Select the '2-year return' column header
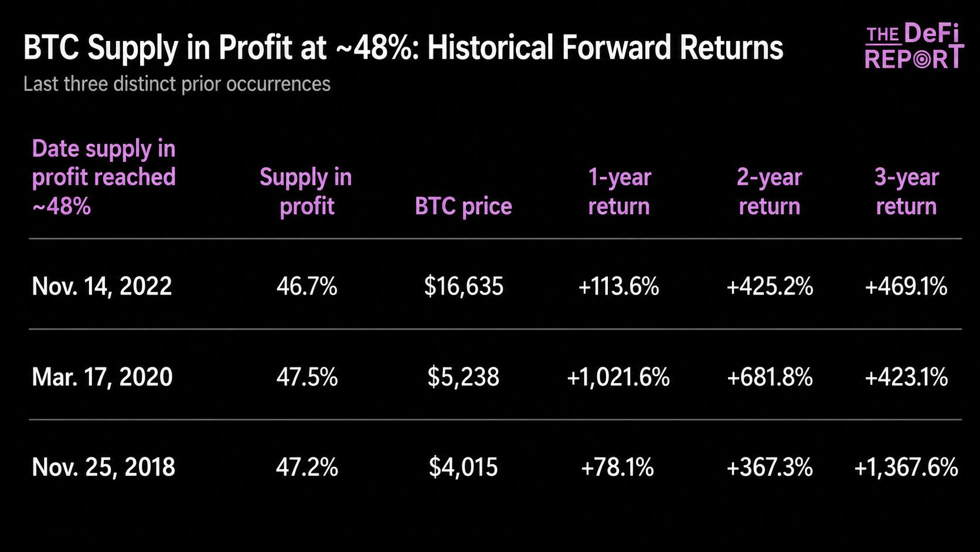 [769, 192]
